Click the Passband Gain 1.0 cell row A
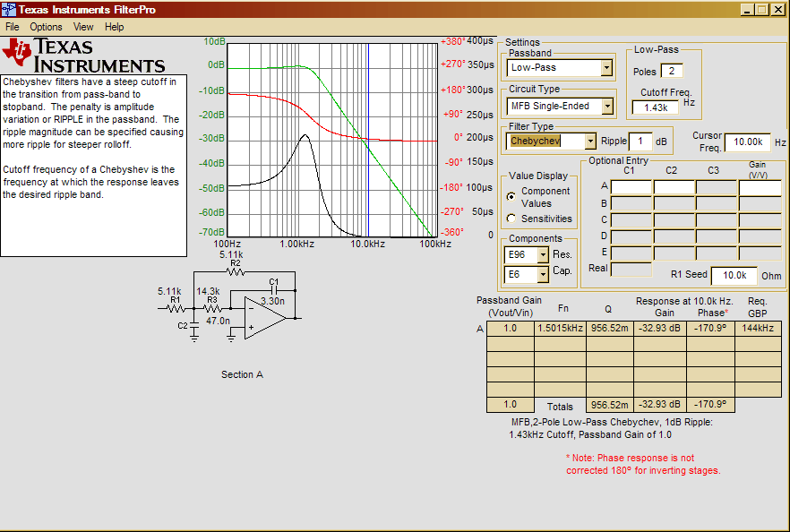 click(x=510, y=329)
